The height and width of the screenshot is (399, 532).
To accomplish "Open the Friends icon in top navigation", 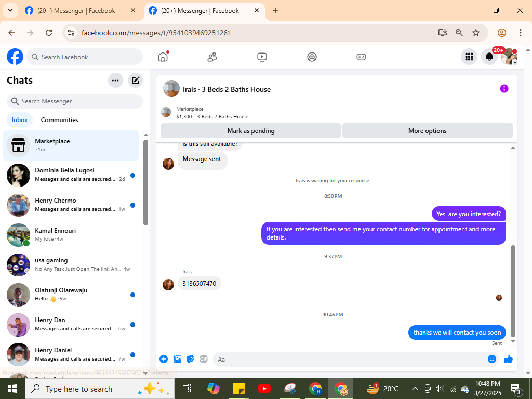I will click(212, 57).
